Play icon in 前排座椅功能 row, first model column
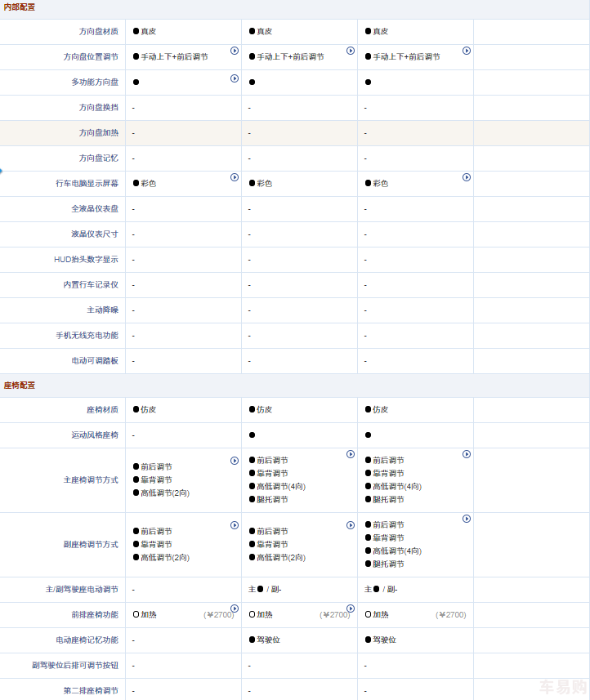This screenshot has height=700, width=590. point(235,609)
